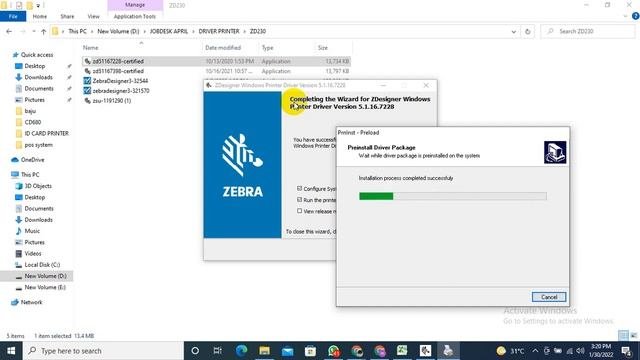Navigate to This PC in breadcrumb
Image resolution: width=640 pixels, height=360 pixels.
click(78, 31)
